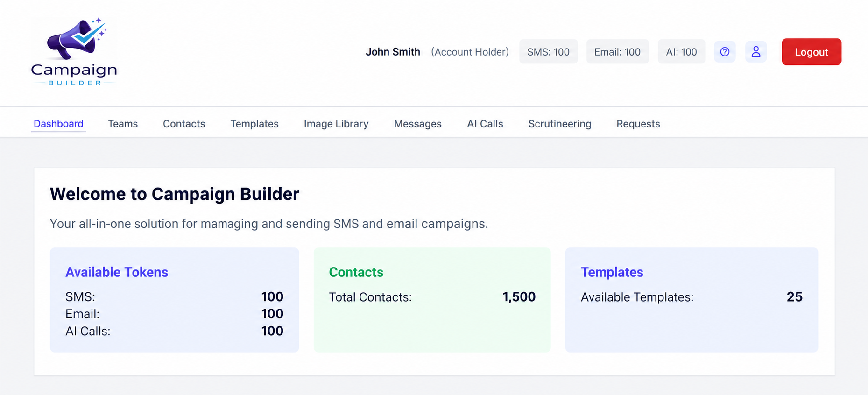The height and width of the screenshot is (395, 868).
Task: Click the Email: row label in Available Tokens
Action: [83, 314]
